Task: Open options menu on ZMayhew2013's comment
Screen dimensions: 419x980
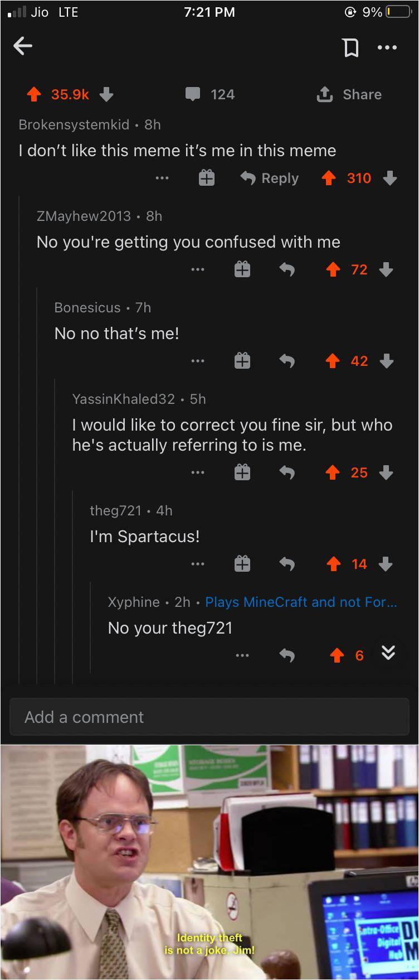Action: click(197, 270)
